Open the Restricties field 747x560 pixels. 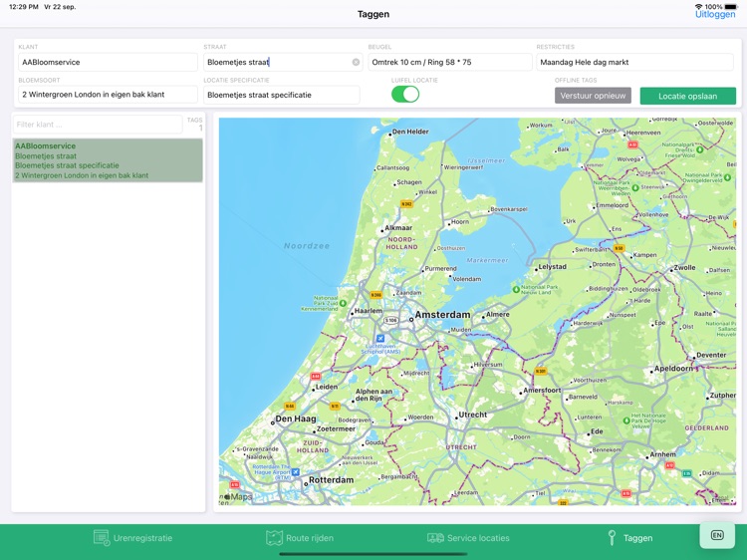pos(634,62)
